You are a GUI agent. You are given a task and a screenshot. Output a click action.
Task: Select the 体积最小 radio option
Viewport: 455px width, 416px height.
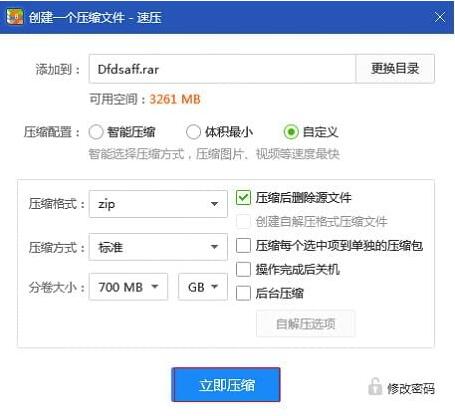tap(193, 132)
